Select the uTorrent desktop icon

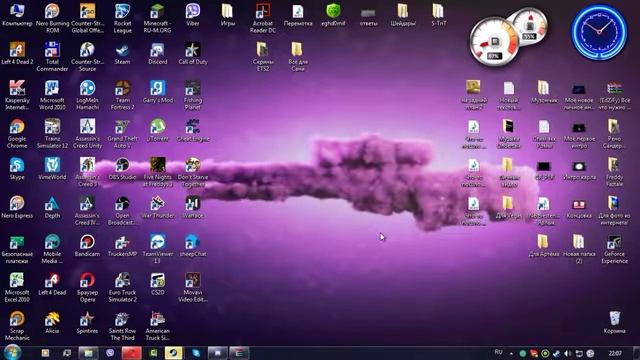tap(158, 130)
